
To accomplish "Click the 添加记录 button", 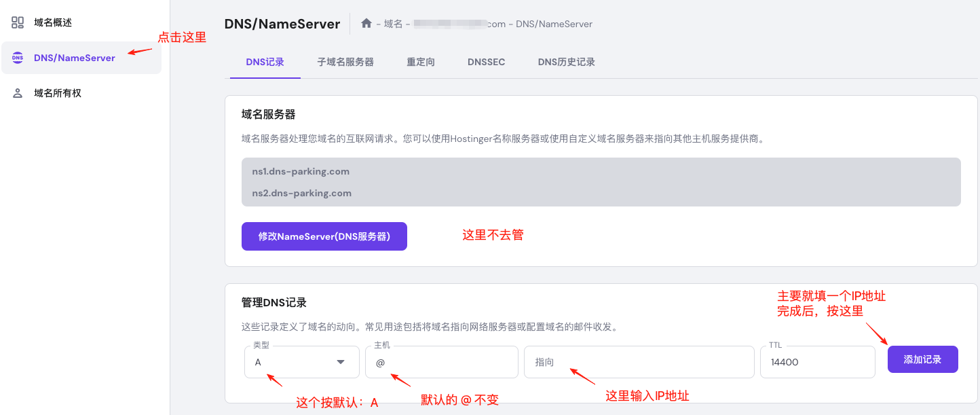I will click(922, 359).
